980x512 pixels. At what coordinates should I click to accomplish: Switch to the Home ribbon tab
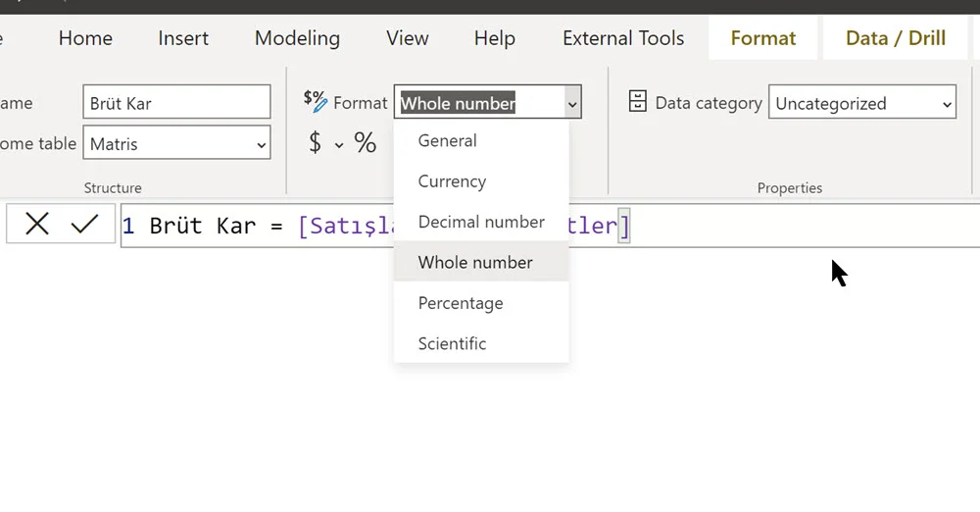[x=85, y=38]
